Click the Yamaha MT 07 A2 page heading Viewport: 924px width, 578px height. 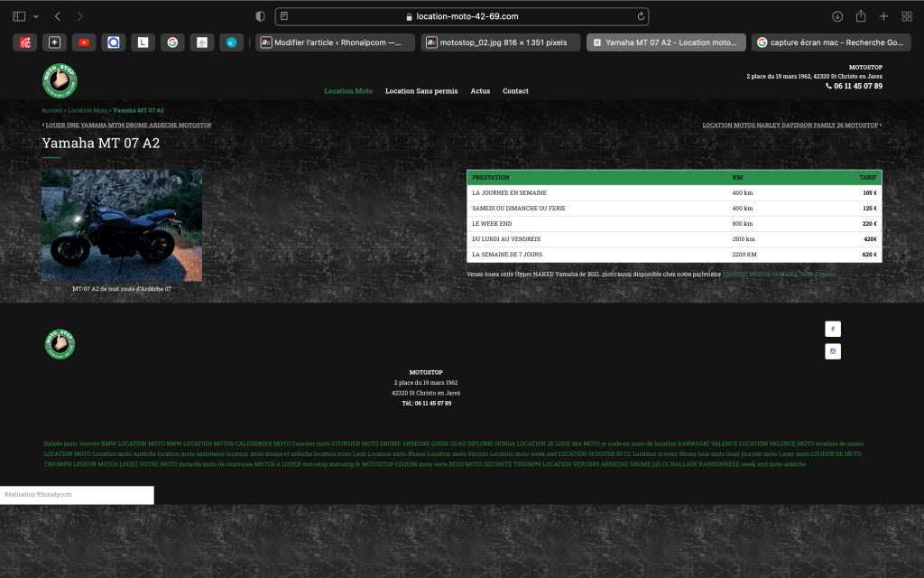(101, 144)
